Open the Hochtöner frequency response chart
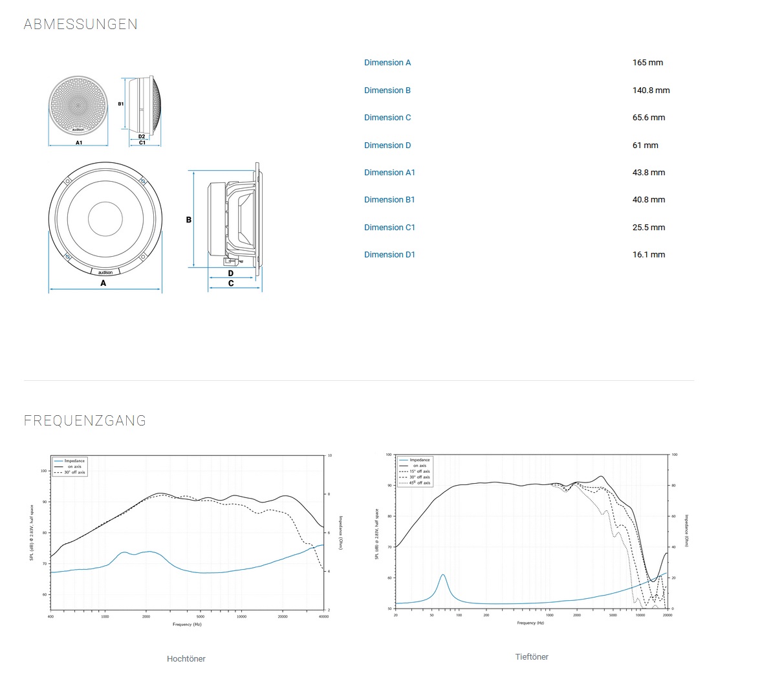 tap(188, 537)
